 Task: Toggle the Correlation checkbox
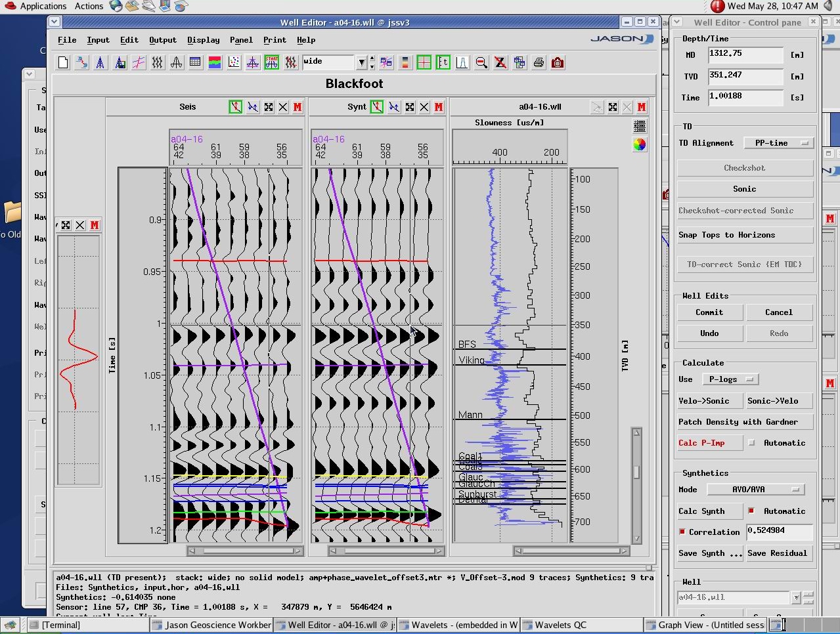pyautogui.click(x=682, y=532)
